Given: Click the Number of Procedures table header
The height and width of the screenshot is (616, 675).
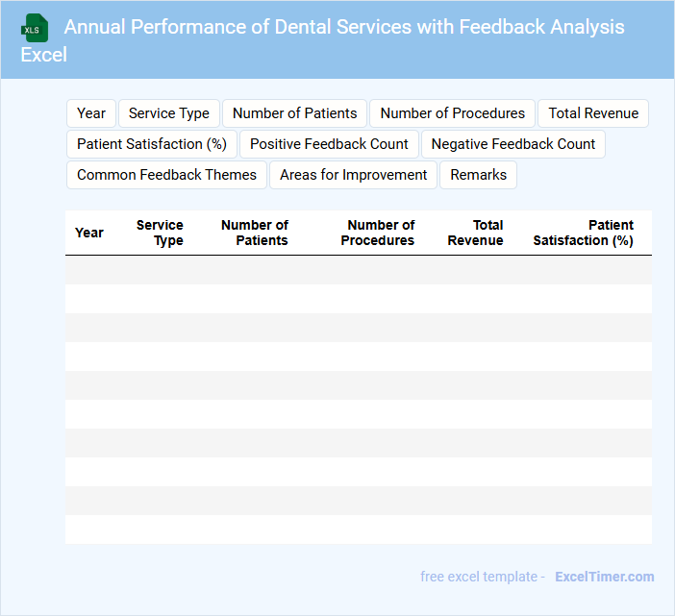Looking at the screenshot, I should (x=378, y=233).
